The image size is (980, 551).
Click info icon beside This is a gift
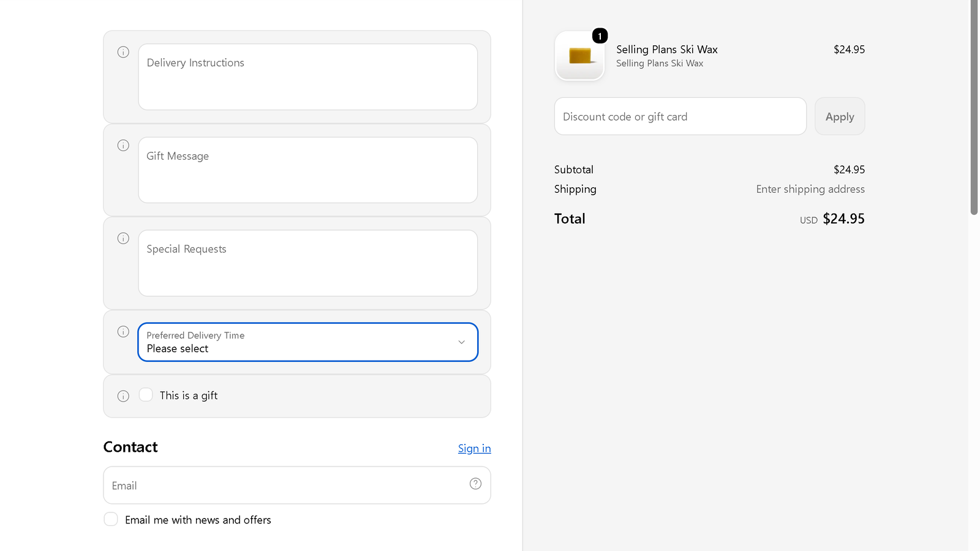(123, 396)
